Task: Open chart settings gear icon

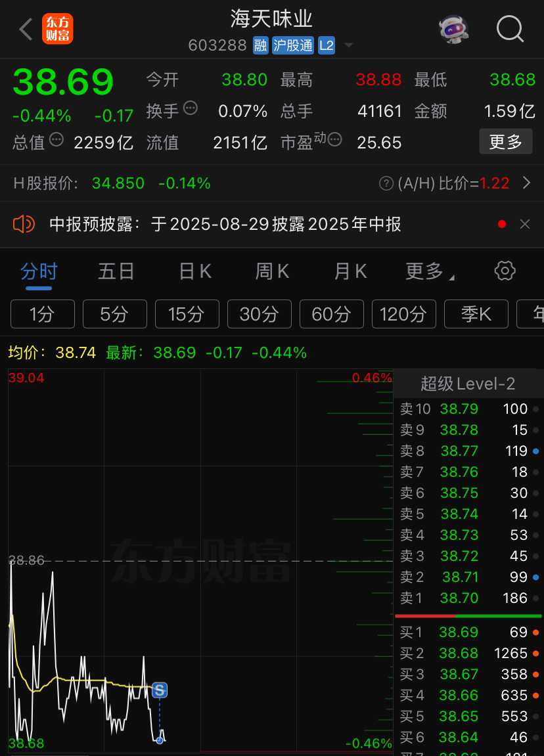Action: tap(505, 271)
